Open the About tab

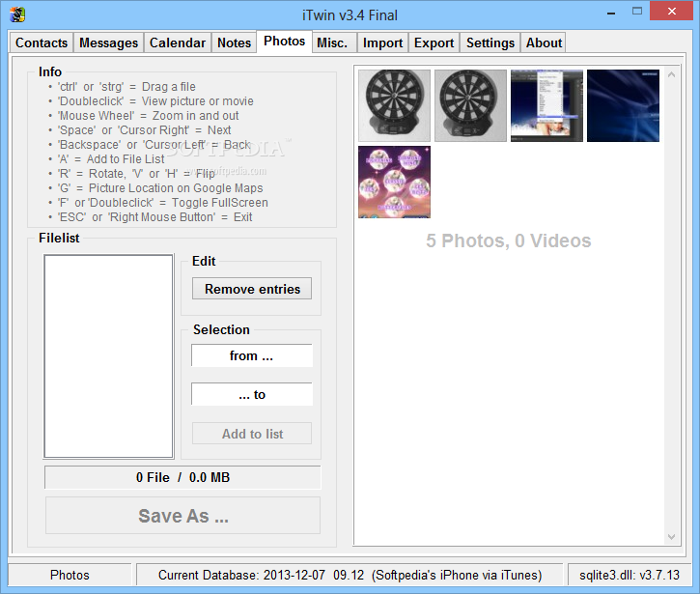tap(544, 42)
